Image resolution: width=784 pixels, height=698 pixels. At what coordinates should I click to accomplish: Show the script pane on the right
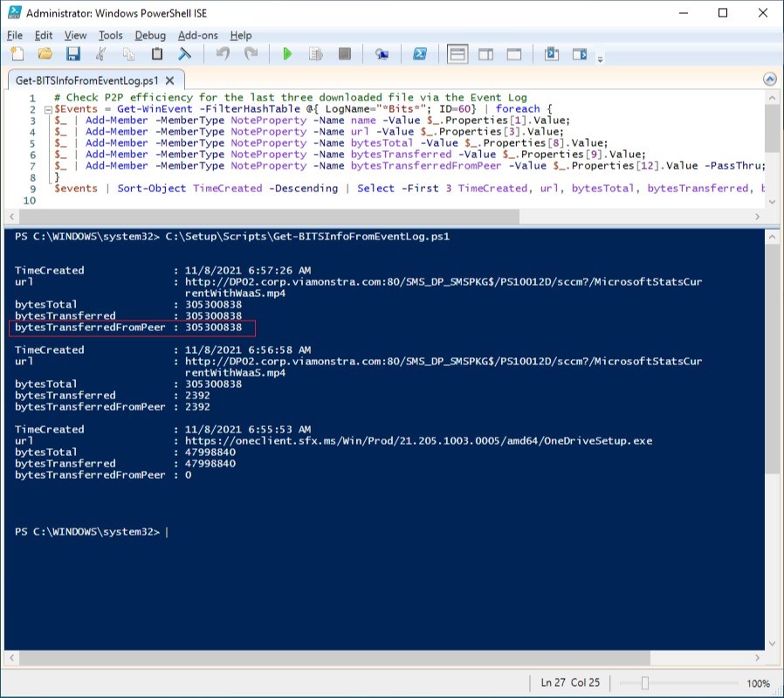(485, 54)
